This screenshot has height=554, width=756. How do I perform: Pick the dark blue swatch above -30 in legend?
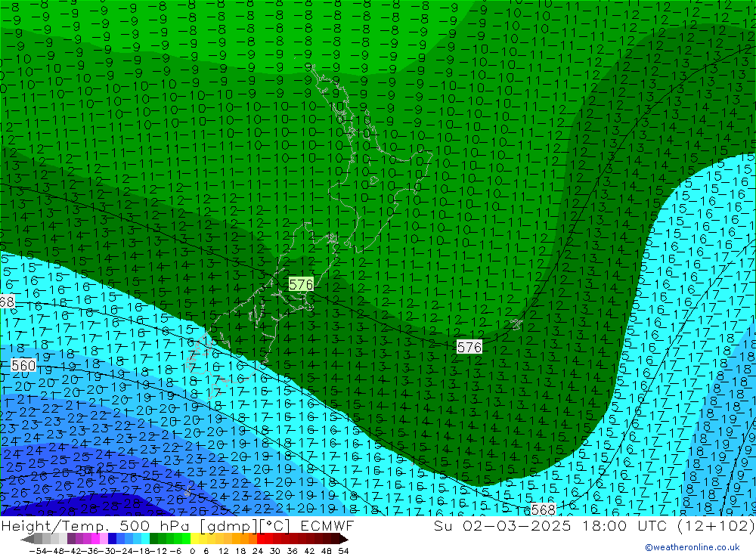point(112,539)
